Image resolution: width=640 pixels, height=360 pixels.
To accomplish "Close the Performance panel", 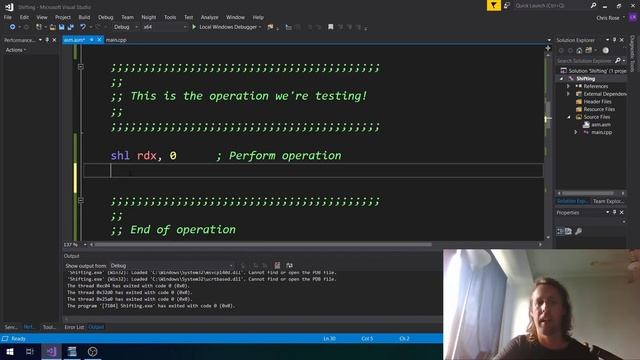I will pos(54,40).
